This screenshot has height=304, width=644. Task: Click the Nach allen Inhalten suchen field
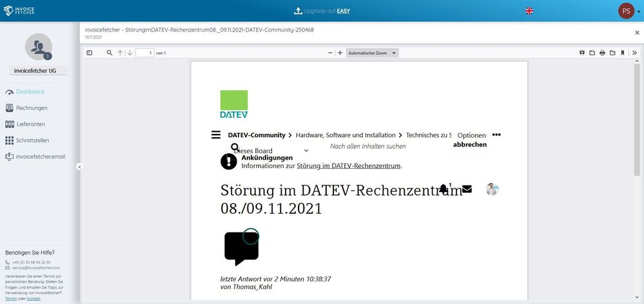368,146
